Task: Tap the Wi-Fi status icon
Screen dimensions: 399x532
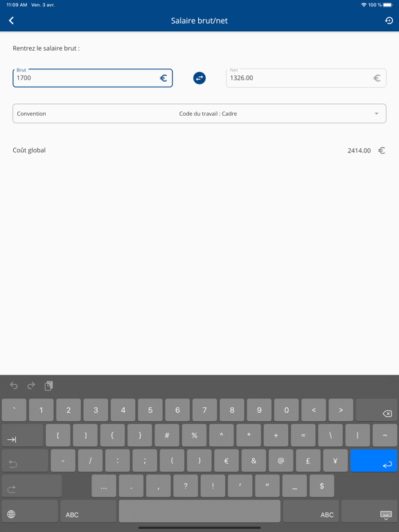Action: tap(364, 5)
